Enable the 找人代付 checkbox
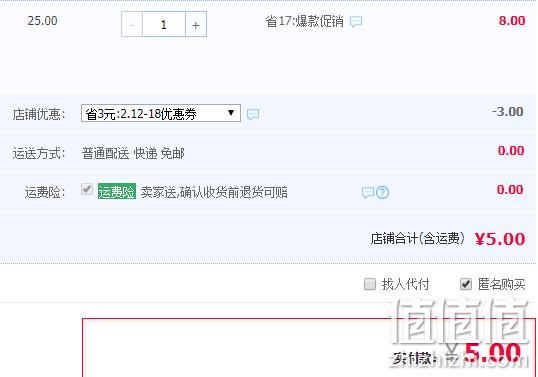This screenshot has height=377, width=538. coord(370,284)
